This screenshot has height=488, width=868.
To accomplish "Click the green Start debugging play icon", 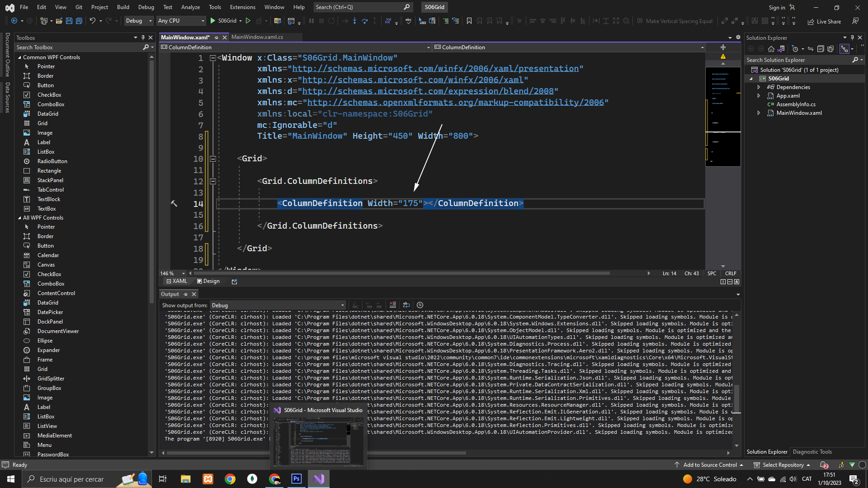I will (x=213, y=21).
